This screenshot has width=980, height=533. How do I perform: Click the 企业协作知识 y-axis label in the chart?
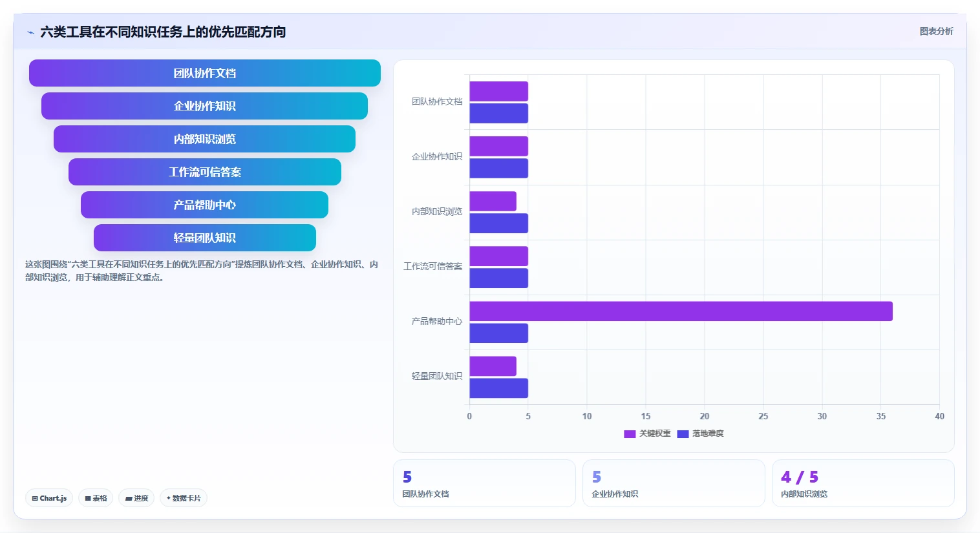(437, 156)
